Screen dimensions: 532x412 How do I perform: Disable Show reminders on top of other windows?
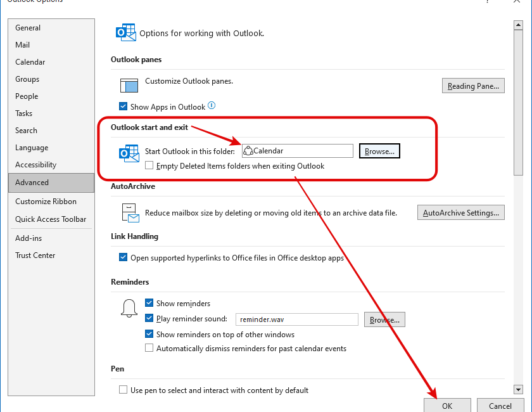click(149, 334)
